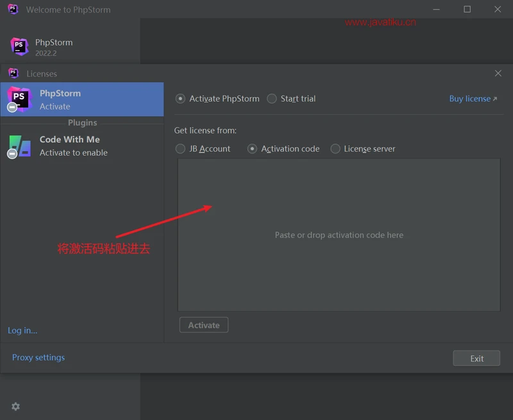The image size is (513, 420).
Task: Click the PhpStorm icon in the Welcome title bar
Action: [12, 10]
